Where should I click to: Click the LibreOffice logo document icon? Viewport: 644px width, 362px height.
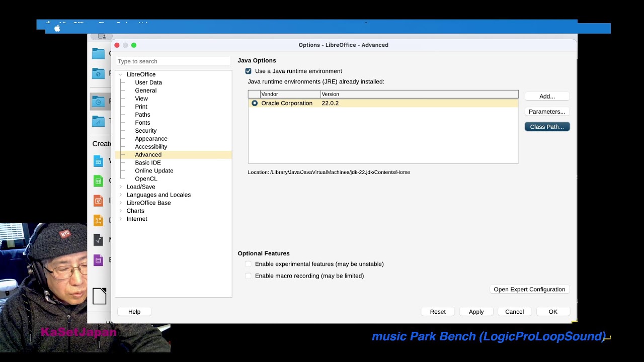99,296
